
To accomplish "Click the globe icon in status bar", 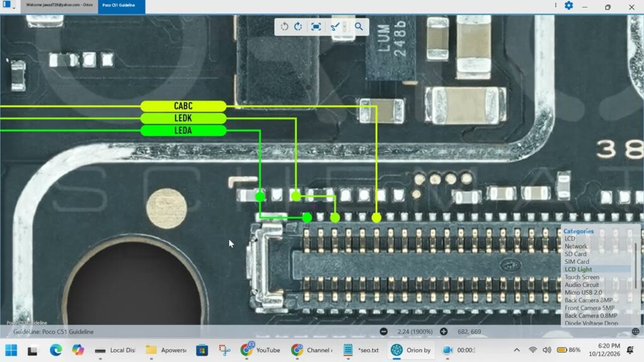I will point(635,332).
